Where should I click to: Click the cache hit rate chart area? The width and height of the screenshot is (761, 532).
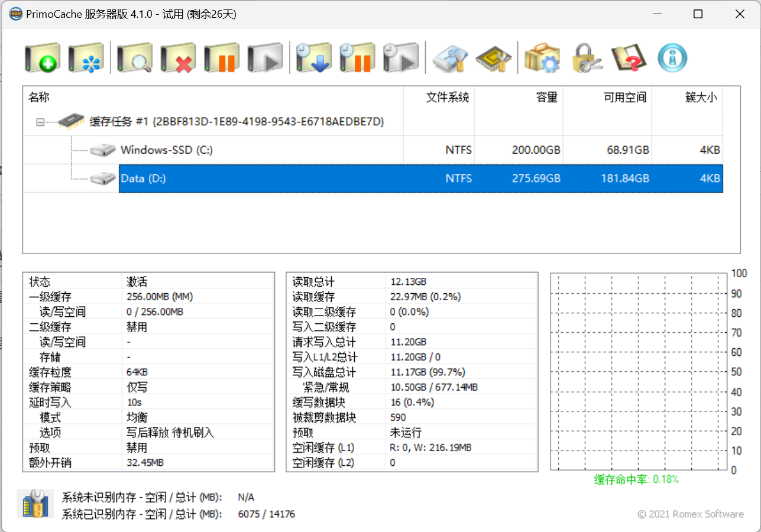coord(639,372)
